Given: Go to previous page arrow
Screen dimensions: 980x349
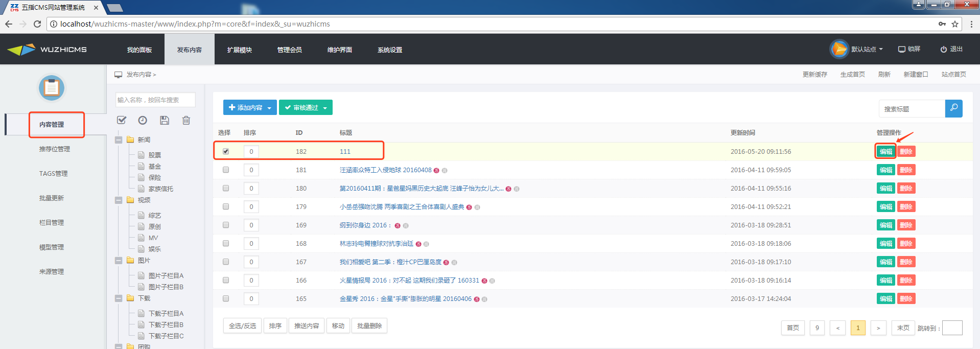Looking at the screenshot, I should [x=837, y=328].
